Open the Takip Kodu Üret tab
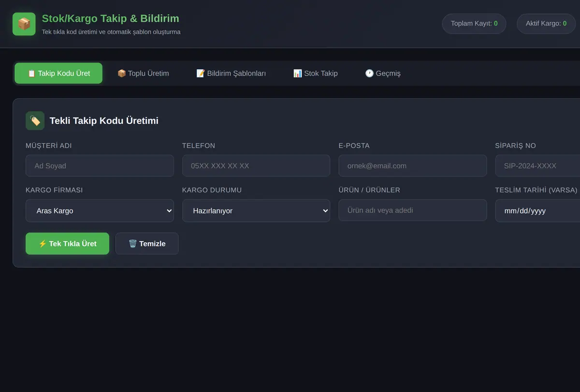Viewport: 580px width, 392px height. (x=58, y=73)
